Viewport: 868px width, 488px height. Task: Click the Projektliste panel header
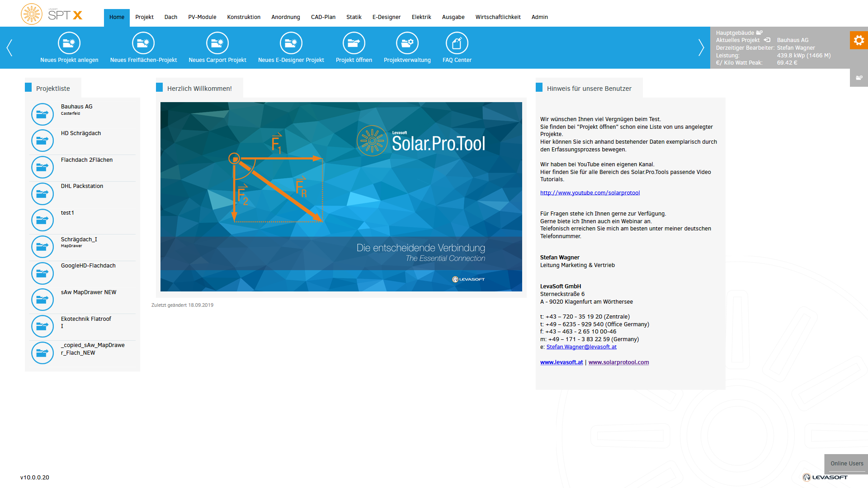pos(53,89)
